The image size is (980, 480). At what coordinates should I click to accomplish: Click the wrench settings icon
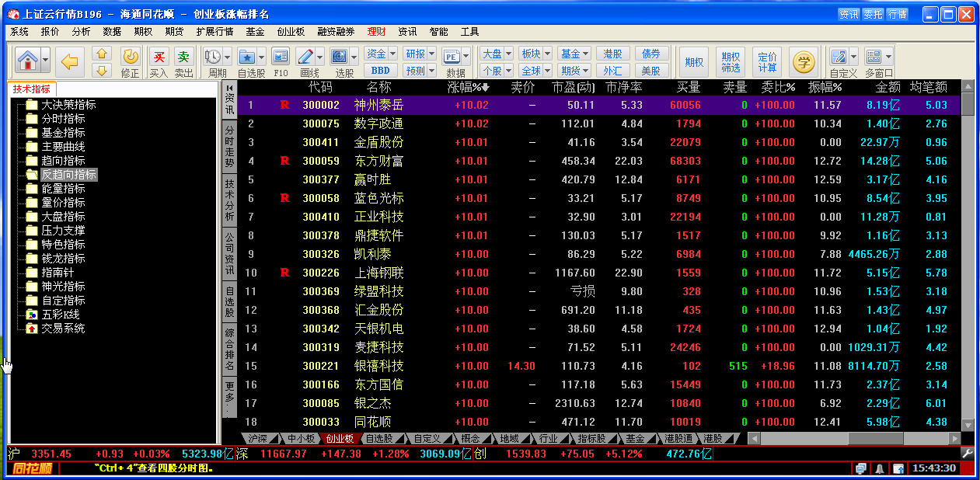[x=968, y=453]
